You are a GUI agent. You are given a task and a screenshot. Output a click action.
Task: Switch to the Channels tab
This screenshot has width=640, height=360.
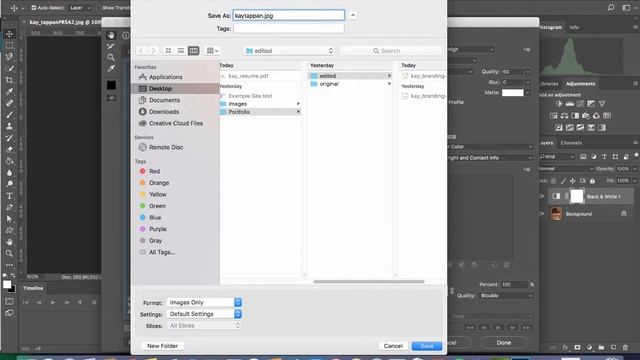point(571,143)
